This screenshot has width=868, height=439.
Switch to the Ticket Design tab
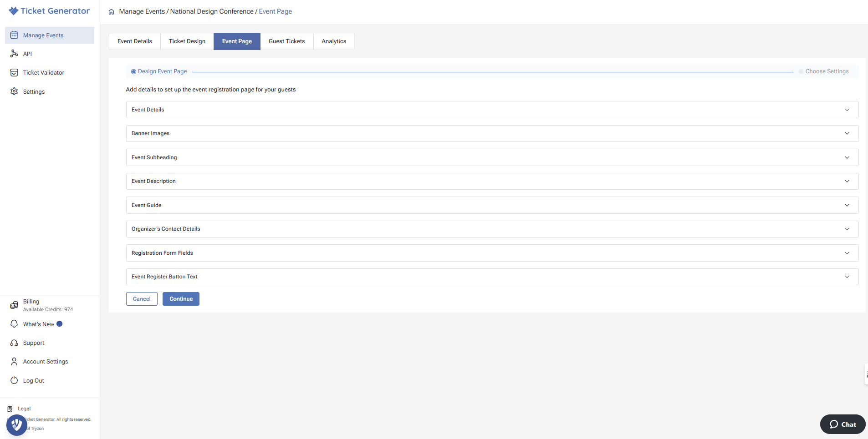tap(187, 41)
